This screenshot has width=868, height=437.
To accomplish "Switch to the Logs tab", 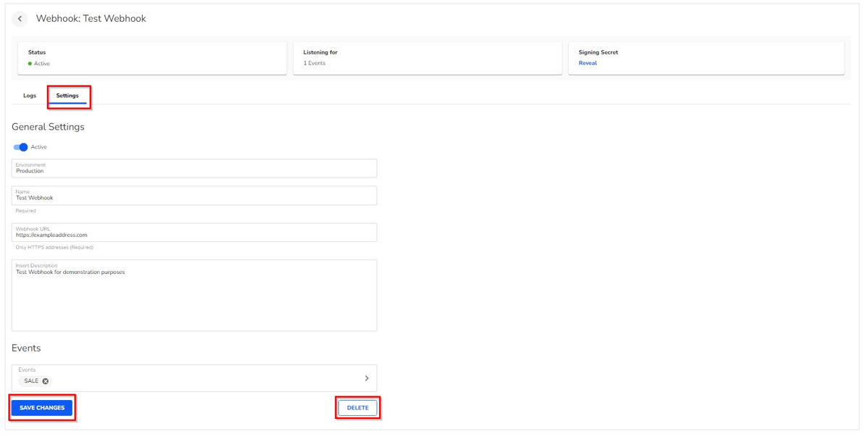I will (x=30, y=96).
